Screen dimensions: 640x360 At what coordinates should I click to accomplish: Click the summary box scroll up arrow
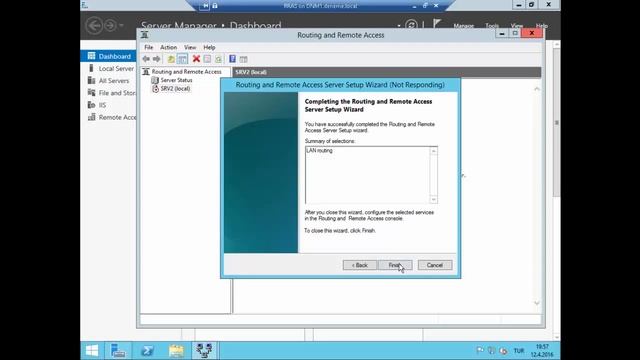tap(433, 151)
